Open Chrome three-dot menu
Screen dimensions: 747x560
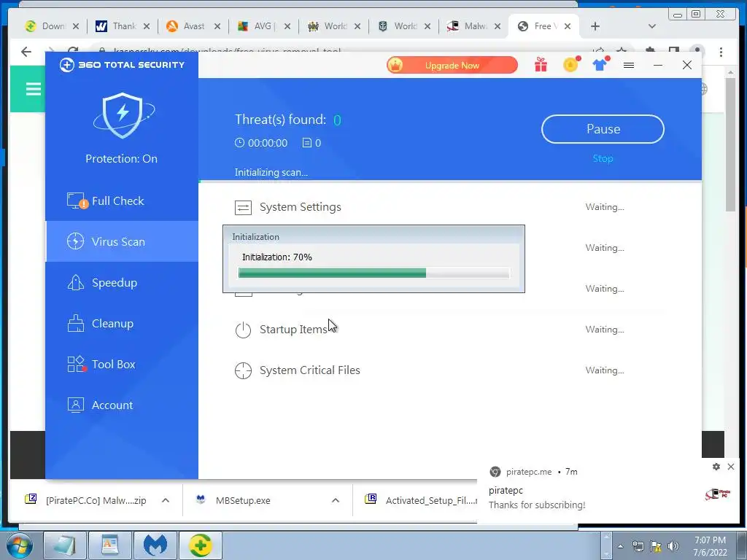721,52
